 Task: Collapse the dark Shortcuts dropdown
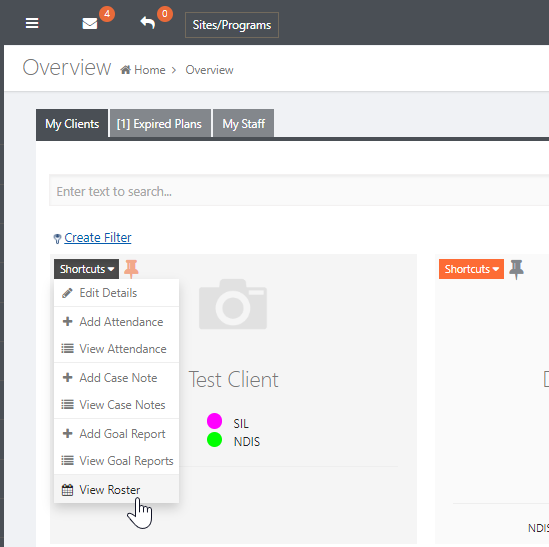(86, 269)
